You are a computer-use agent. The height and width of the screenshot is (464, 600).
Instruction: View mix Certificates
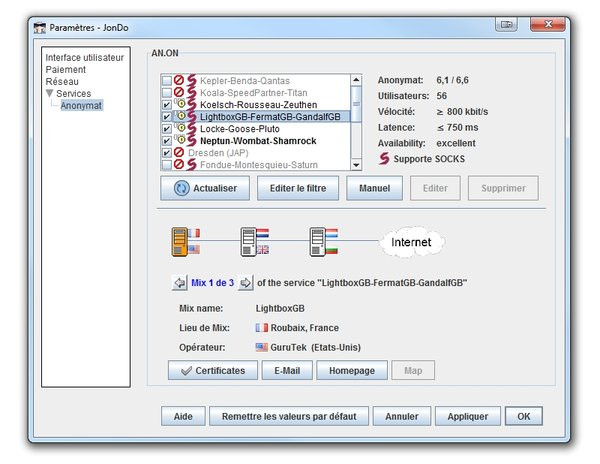[213, 370]
